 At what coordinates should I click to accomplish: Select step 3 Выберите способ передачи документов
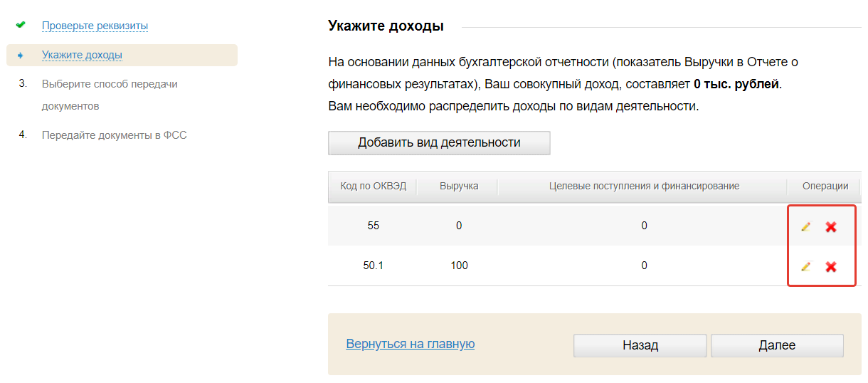click(110, 84)
